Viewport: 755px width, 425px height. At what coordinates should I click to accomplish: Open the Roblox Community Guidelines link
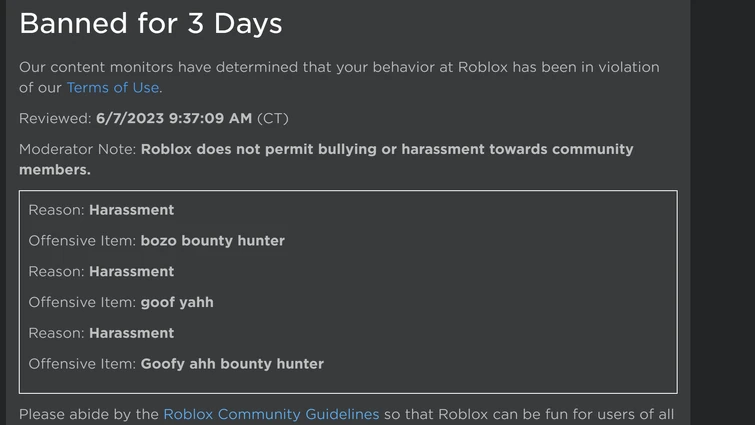tap(271, 414)
